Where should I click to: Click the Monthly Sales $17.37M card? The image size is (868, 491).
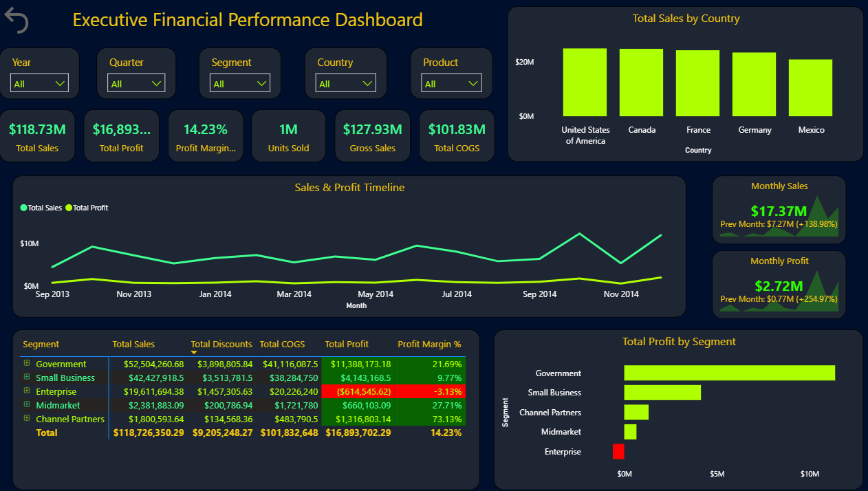coord(779,210)
